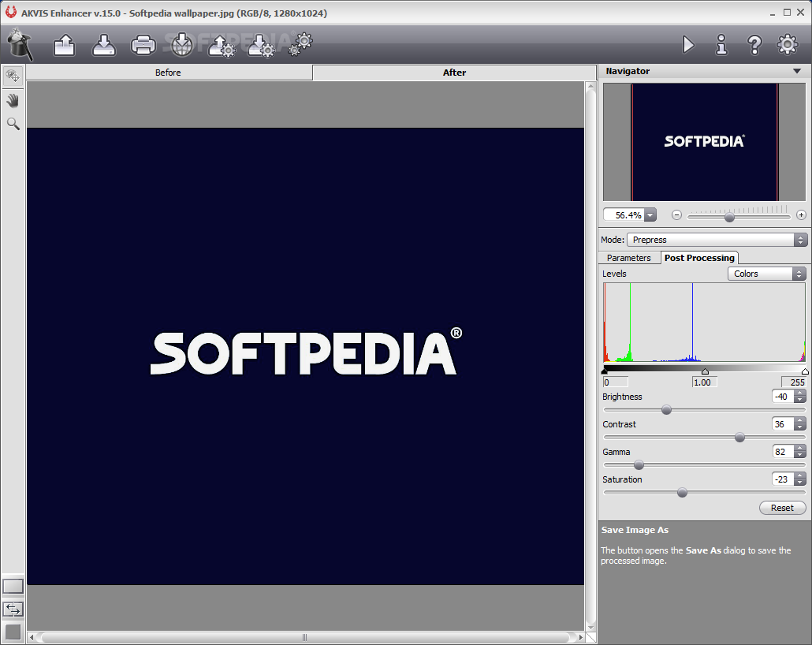Open the Levels Colors channel dropdown
This screenshot has height=645, width=812.
coord(766,274)
